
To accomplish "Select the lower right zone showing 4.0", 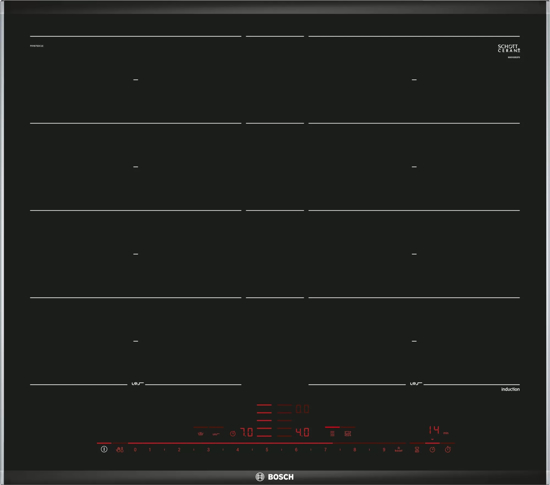I will click(x=302, y=432).
